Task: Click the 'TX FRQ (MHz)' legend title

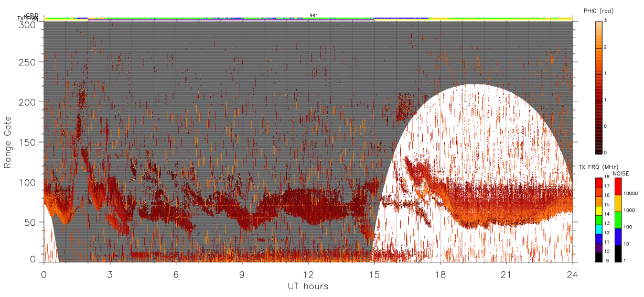Action: (x=598, y=167)
